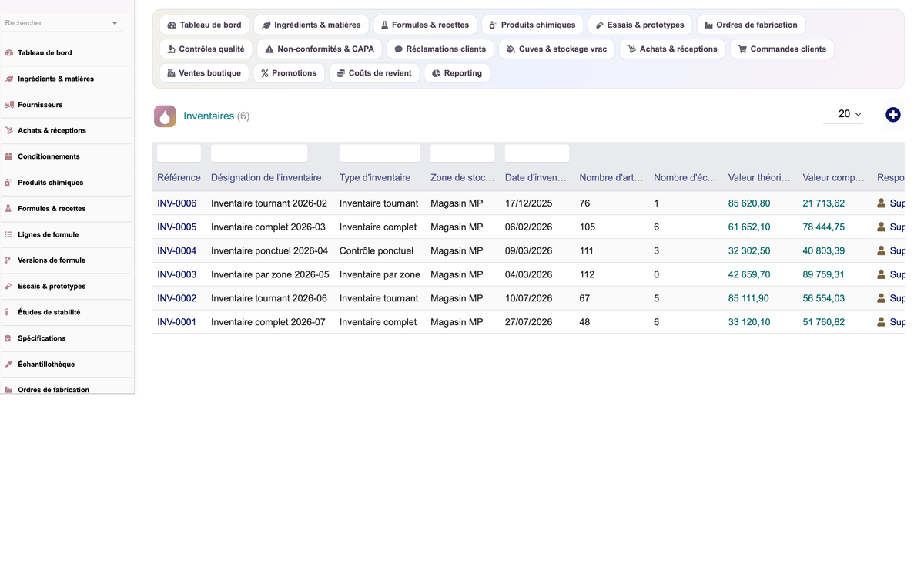Click the Non-conformités warning triangle icon
924x578 pixels.
[269, 49]
